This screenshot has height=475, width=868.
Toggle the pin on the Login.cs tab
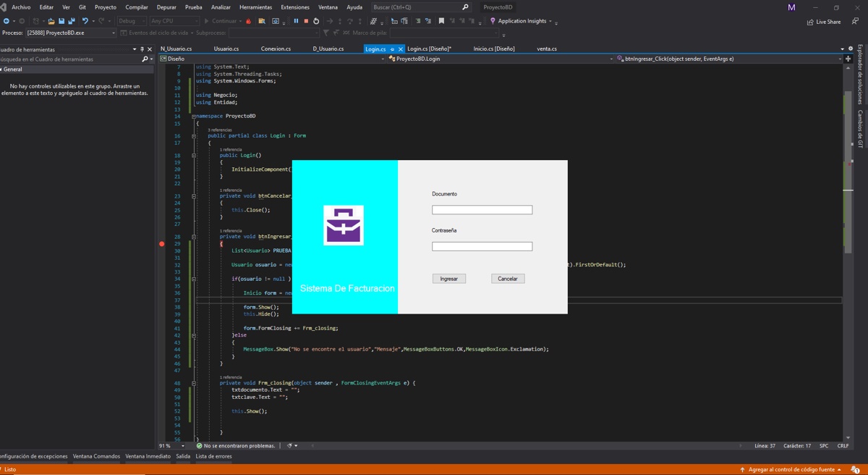(x=392, y=49)
